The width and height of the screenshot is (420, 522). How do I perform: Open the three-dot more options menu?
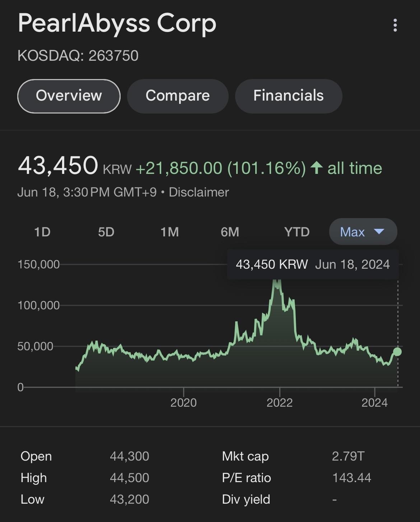pyautogui.click(x=395, y=25)
